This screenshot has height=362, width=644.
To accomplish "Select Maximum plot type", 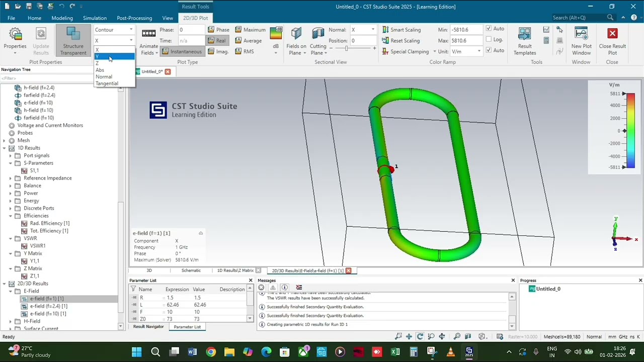I will pos(250,30).
